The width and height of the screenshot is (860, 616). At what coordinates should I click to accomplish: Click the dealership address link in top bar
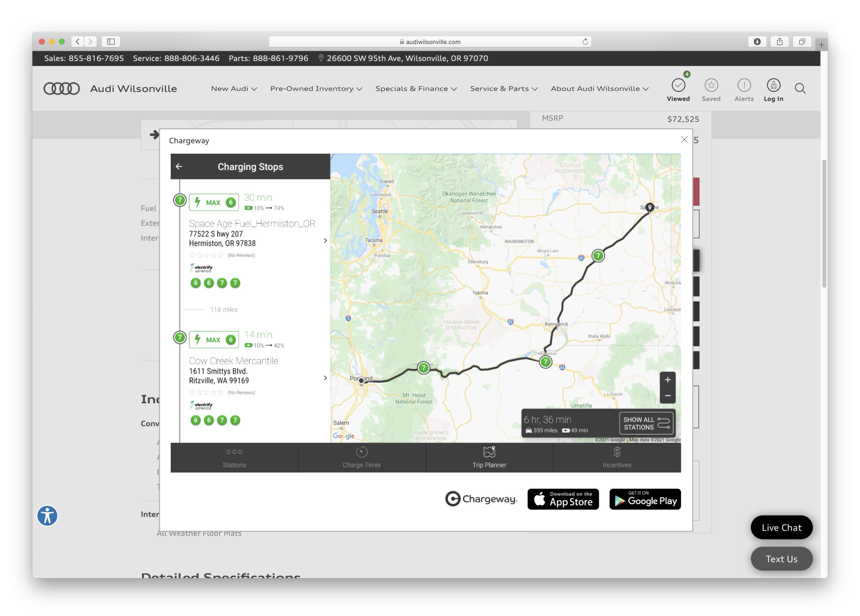point(403,58)
